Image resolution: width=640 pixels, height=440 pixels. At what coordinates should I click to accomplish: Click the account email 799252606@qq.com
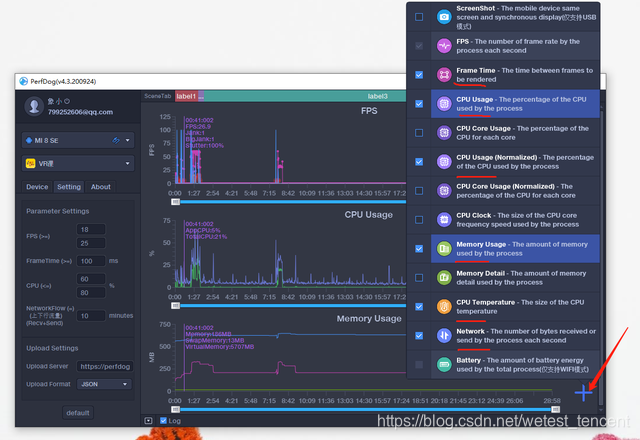tap(80, 112)
